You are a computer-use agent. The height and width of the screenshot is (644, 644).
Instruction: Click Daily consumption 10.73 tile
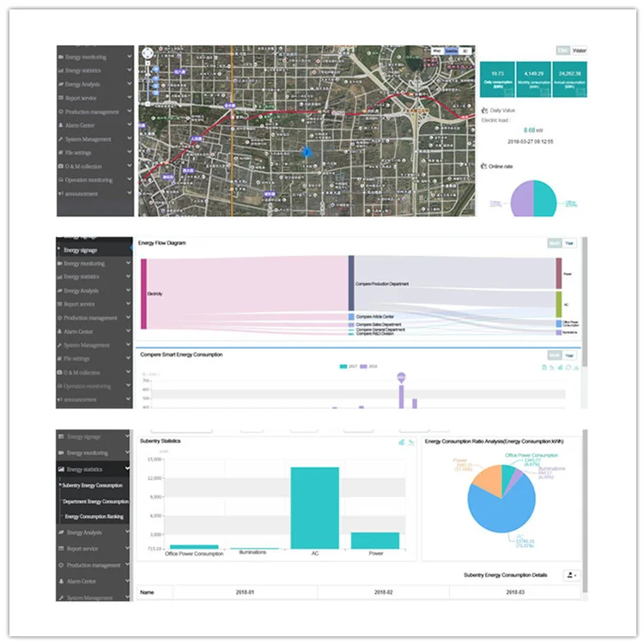coord(497,80)
